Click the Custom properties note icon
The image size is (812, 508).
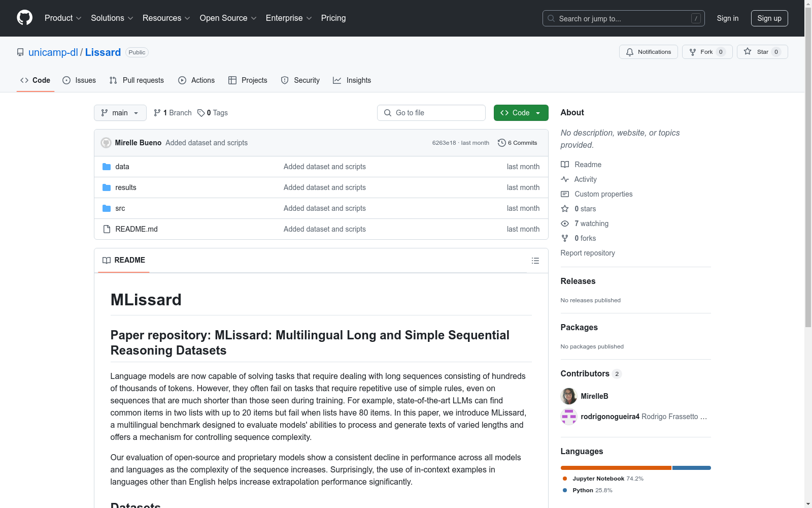click(x=565, y=194)
